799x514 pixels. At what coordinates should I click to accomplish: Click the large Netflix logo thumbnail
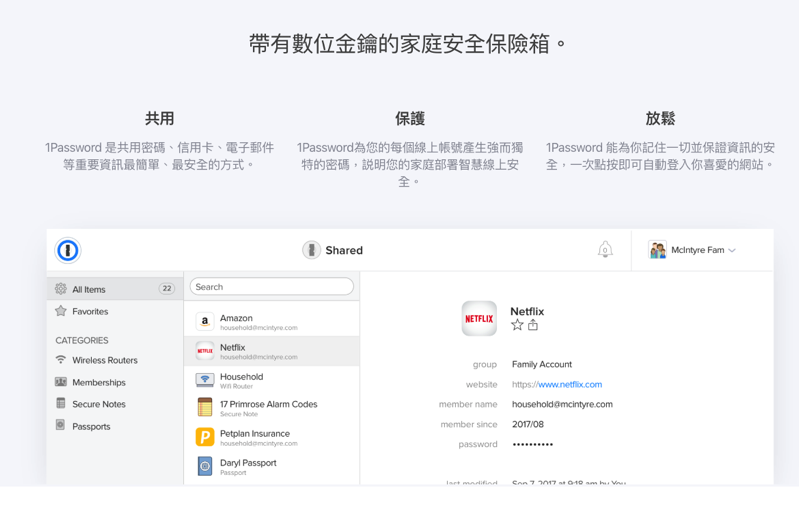479,318
